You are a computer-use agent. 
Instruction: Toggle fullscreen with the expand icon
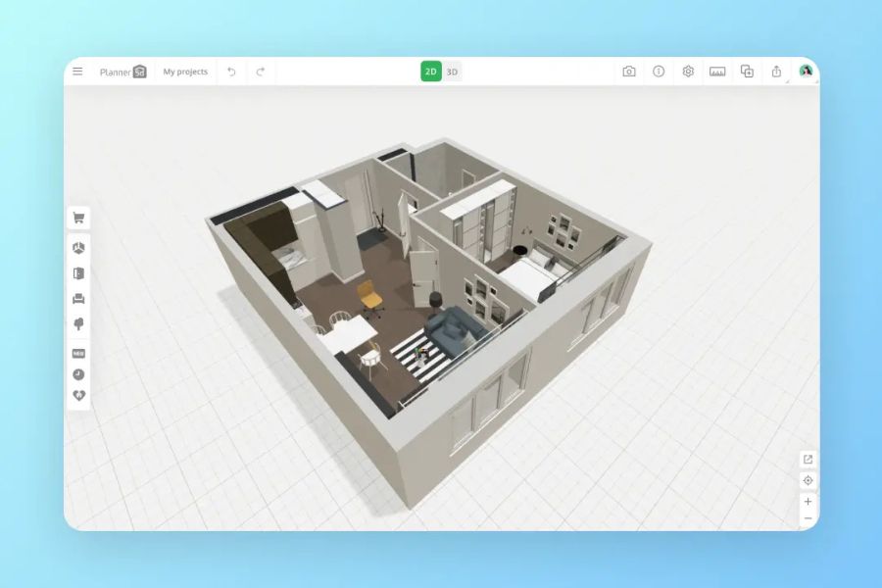(x=807, y=458)
